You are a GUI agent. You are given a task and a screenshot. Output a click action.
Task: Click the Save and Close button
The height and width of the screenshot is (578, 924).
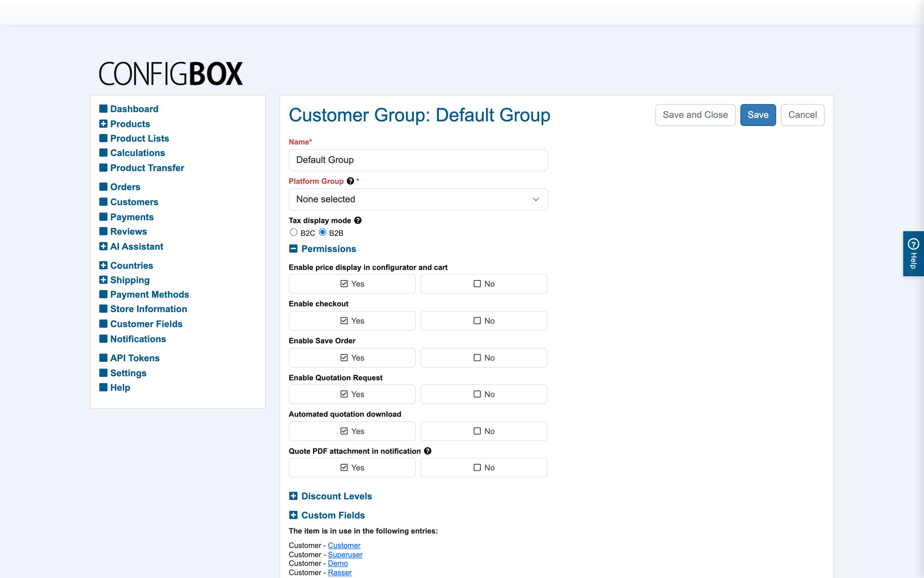coord(695,115)
